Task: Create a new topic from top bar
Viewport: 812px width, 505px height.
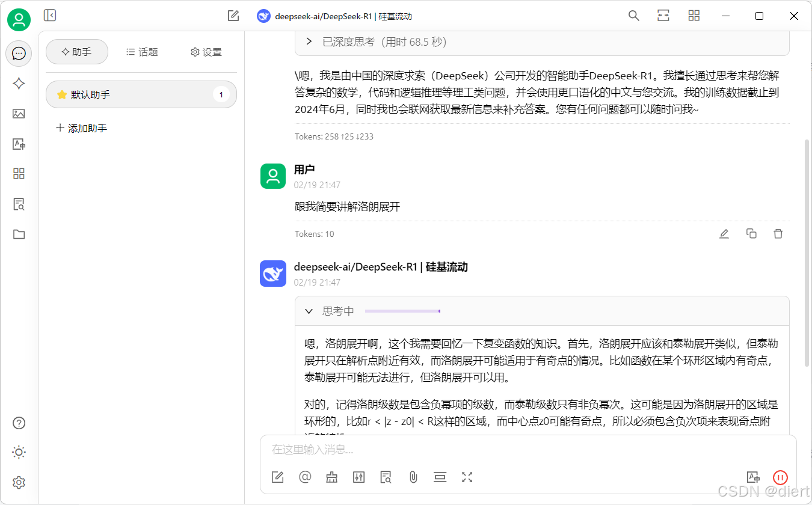Action: [x=233, y=16]
